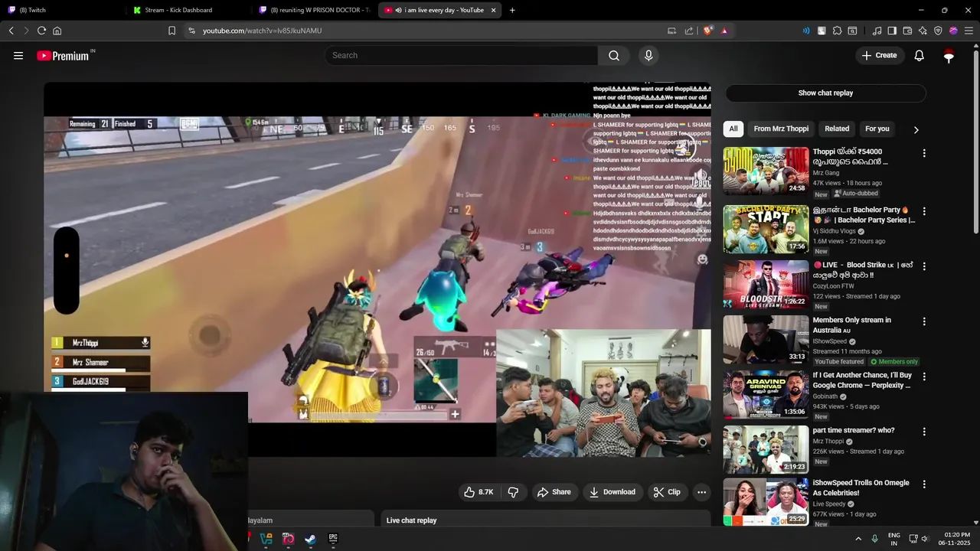Click the ENG IN language indicator
The height and width of the screenshot is (551, 980).
click(893, 539)
